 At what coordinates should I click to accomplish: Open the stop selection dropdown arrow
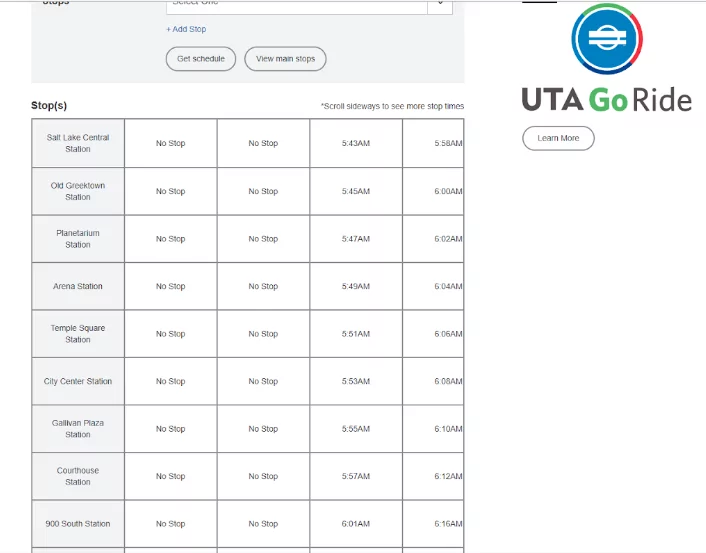[x=440, y=4]
